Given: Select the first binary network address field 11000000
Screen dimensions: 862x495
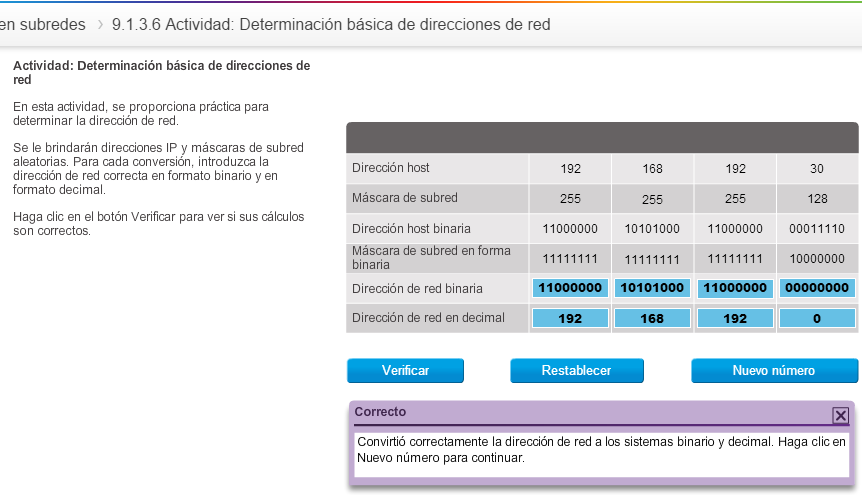Looking at the screenshot, I should coord(570,288).
